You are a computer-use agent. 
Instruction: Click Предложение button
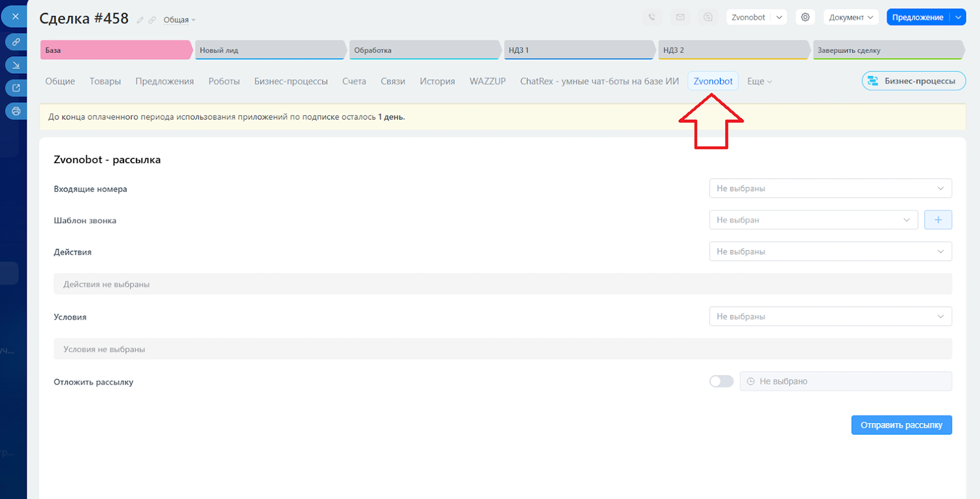918,17
